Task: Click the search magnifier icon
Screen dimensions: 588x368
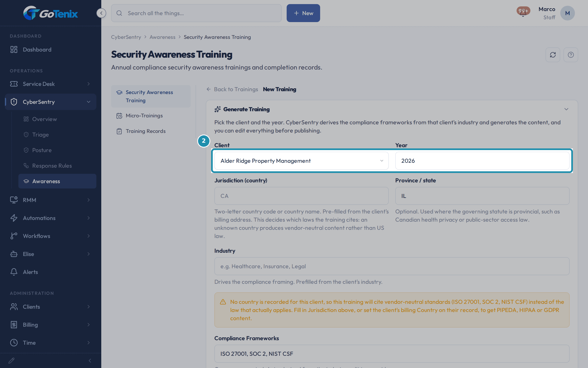Action: (119, 13)
